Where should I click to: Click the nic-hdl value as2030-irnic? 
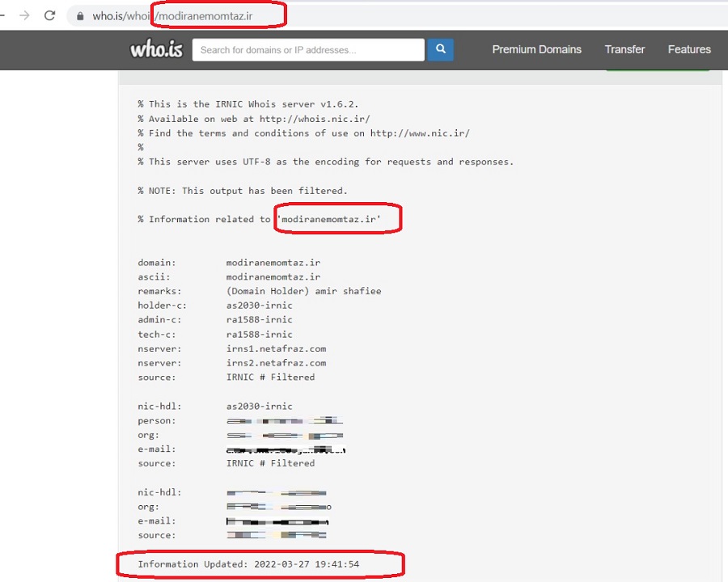point(259,406)
